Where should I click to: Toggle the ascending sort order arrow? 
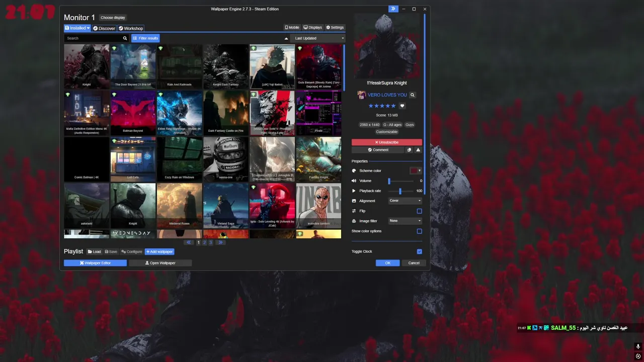(x=286, y=38)
